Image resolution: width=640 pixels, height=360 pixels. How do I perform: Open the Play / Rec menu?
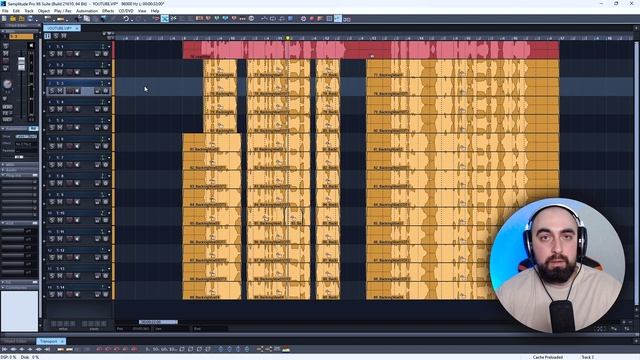63,11
